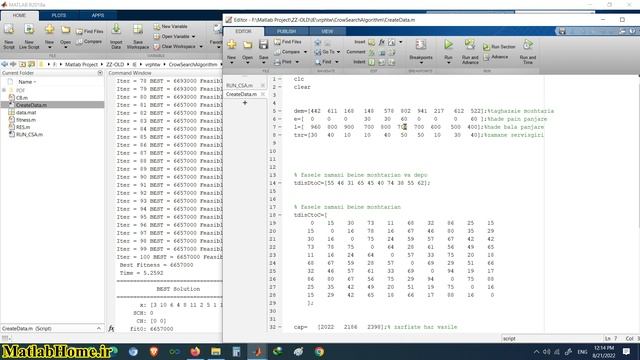This screenshot has height=360, width=640.
Task: Click CrowSearchAlgorithm in address path
Action: click(193, 64)
